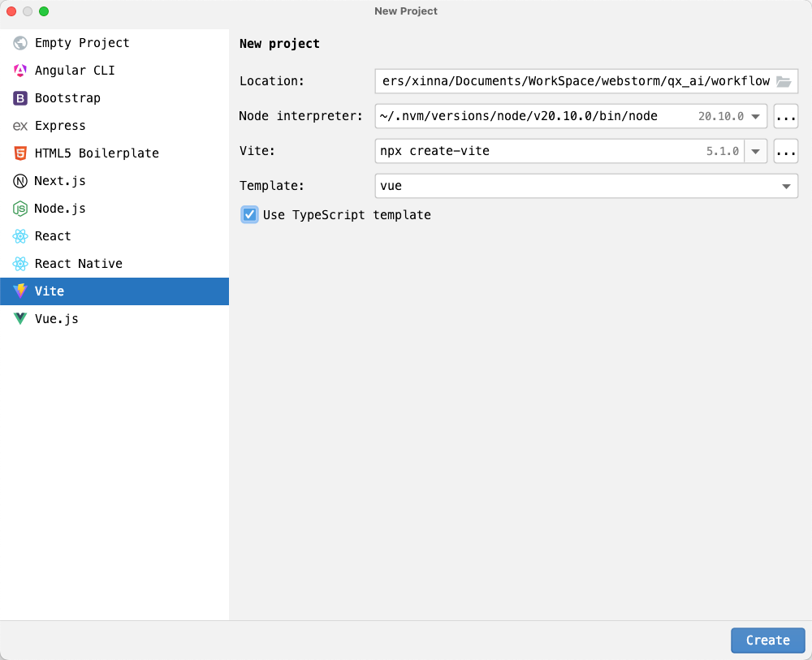Click the Next.js N logo icon
The height and width of the screenshot is (660, 812).
coord(20,181)
